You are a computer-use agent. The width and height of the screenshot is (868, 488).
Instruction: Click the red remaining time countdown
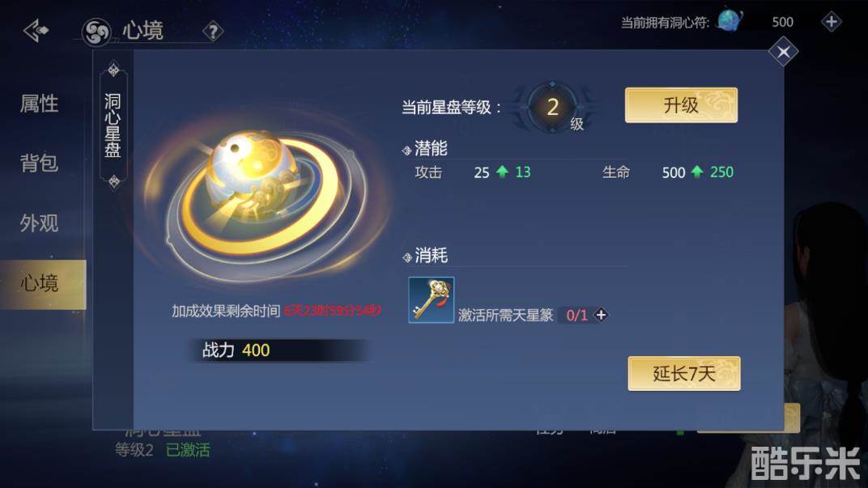point(333,311)
